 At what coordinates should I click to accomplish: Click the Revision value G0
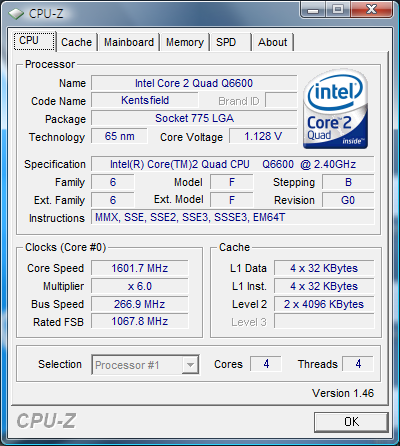pos(348,200)
